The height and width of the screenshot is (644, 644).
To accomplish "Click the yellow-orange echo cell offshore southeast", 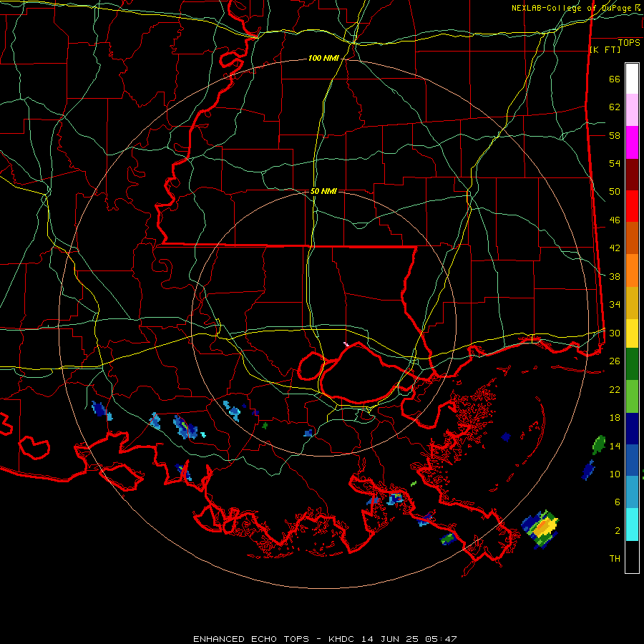I will (x=540, y=528).
